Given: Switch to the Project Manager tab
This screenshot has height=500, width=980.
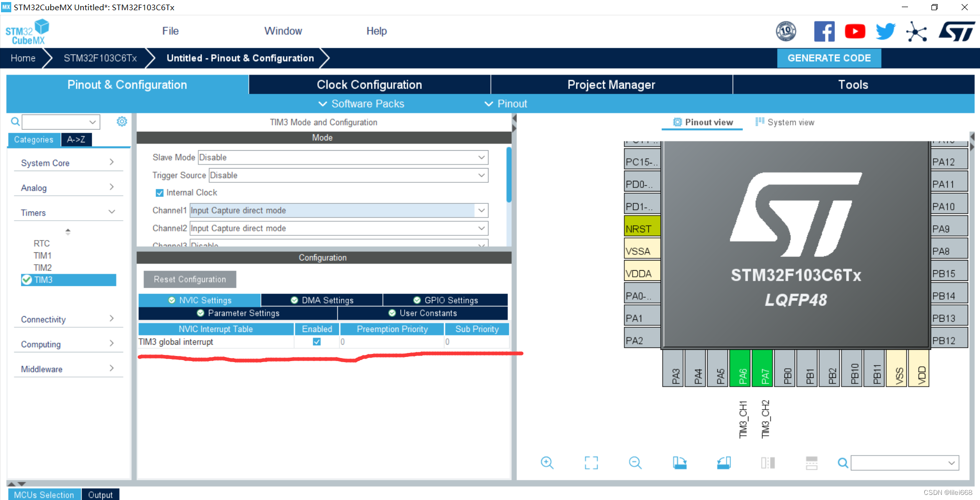Looking at the screenshot, I should [611, 85].
